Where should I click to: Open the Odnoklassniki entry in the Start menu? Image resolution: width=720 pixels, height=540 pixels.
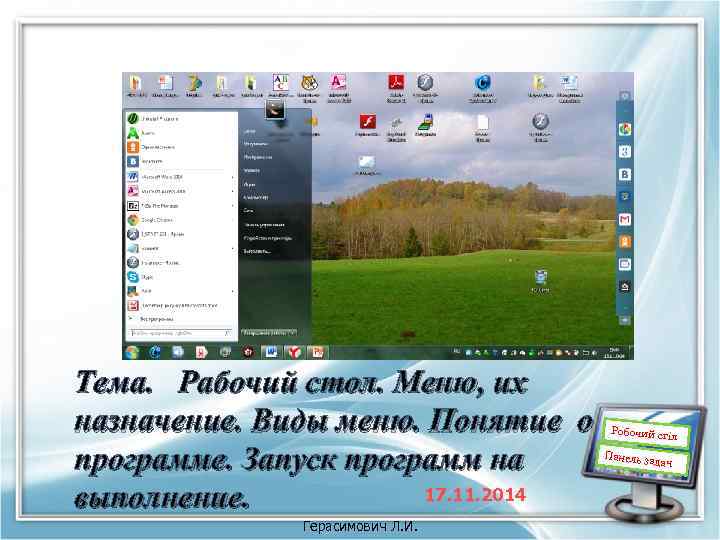(x=181, y=147)
